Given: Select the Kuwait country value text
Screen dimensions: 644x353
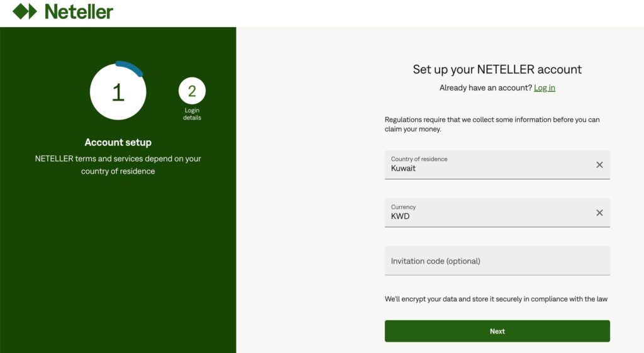Looking at the screenshot, I should click(403, 169).
